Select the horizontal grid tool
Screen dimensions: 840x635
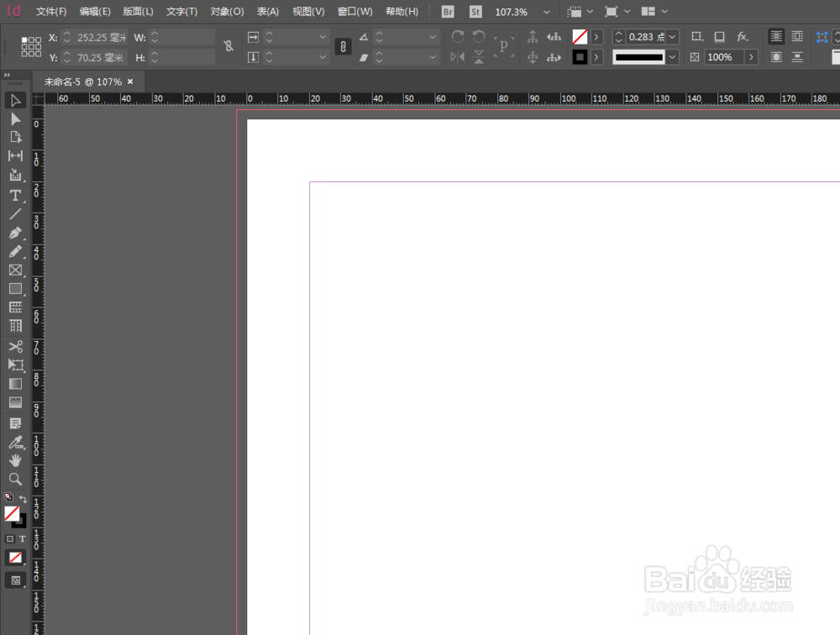click(x=15, y=307)
